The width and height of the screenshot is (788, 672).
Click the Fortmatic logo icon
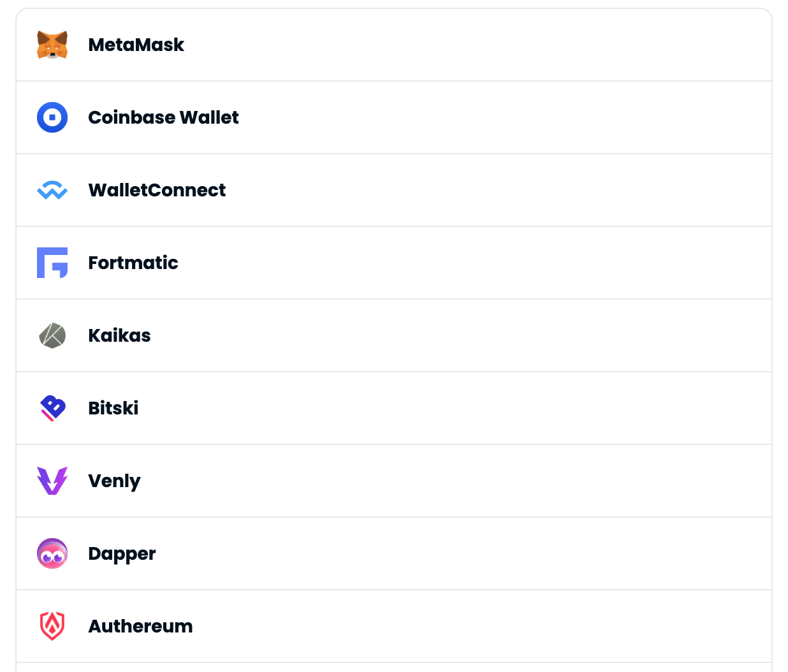coord(52,263)
